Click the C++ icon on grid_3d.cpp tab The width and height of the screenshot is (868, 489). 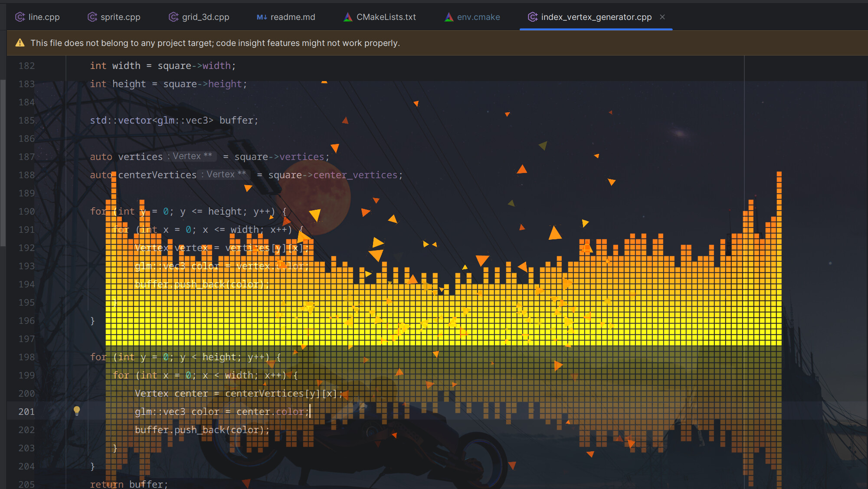[x=173, y=17]
